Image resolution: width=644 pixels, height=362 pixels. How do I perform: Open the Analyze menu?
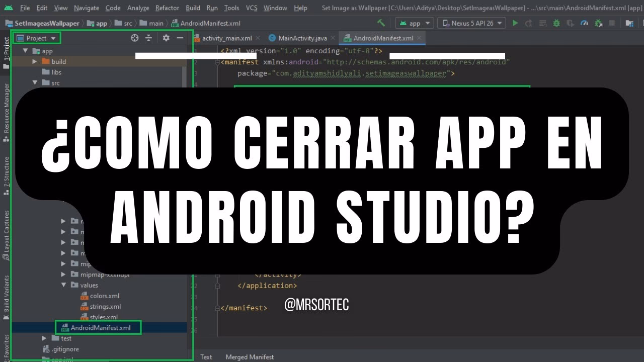pos(138,8)
